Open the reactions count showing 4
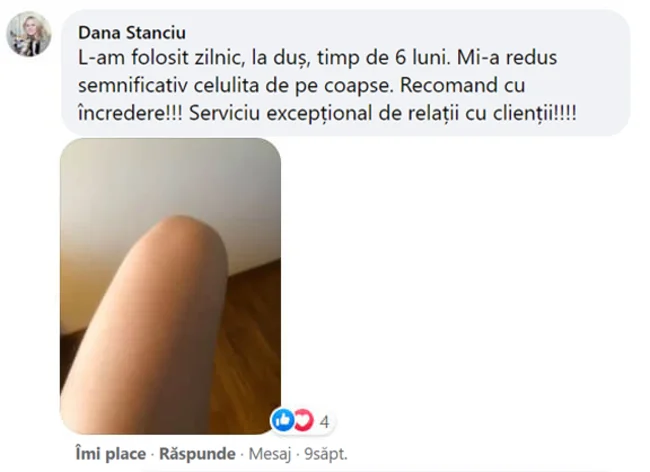Image resolution: width=650 pixels, height=472 pixels. [324, 422]
